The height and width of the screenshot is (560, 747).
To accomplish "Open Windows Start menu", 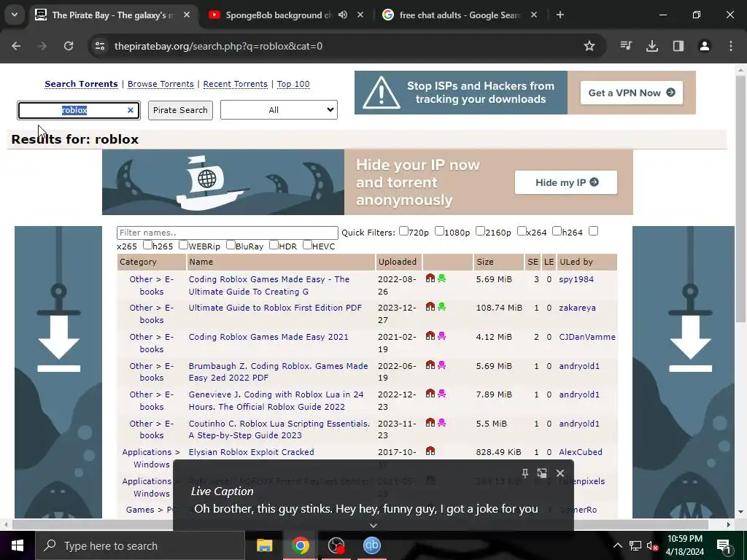I will pyautogui.click(x=18, y=545).
